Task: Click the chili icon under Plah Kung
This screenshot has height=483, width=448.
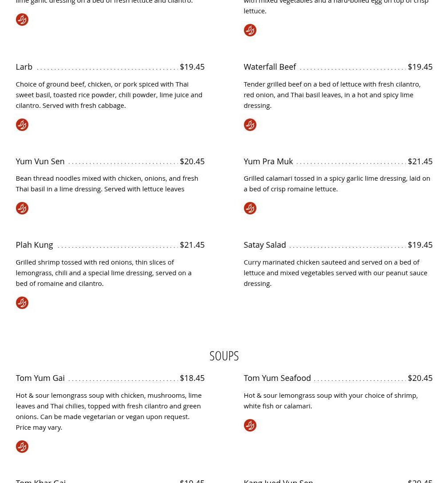Action: click(22, 303)
